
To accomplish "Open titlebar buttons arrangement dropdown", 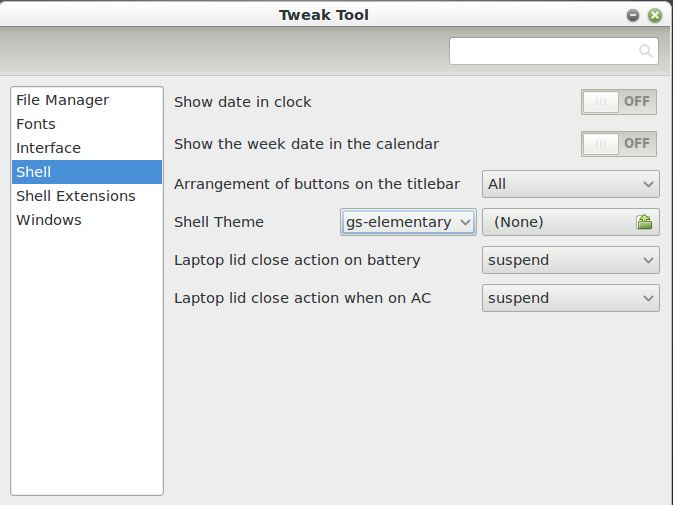I will coord(570,184).
